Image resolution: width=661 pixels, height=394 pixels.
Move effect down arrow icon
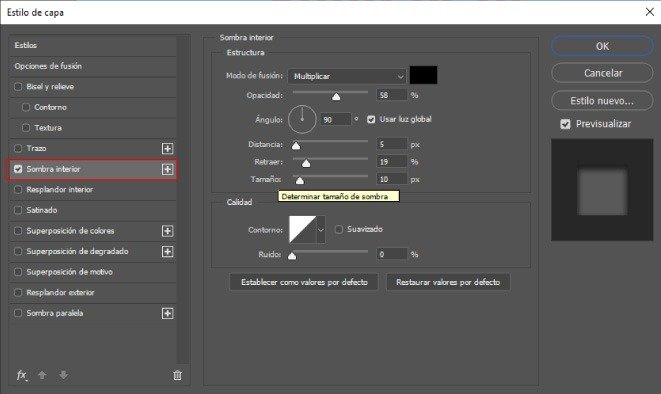coord(63,375)
